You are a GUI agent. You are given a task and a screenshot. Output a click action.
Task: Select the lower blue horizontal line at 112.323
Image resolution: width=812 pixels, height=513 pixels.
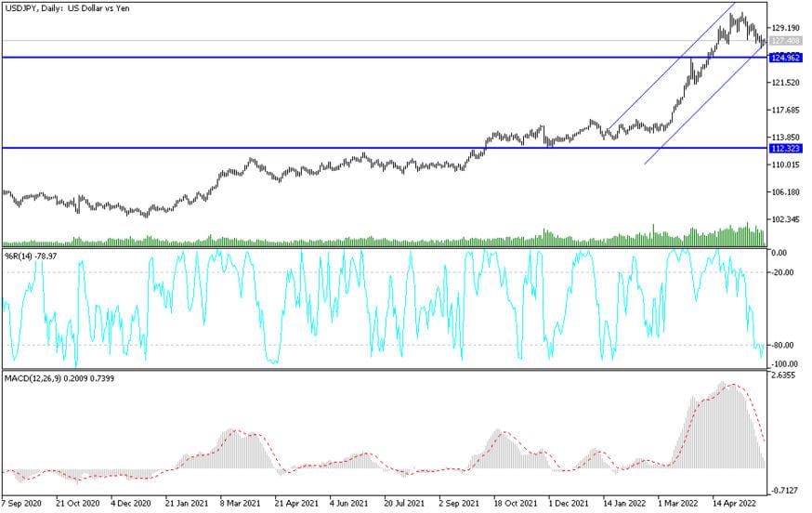pyautogui.click(x=385, y=148)
